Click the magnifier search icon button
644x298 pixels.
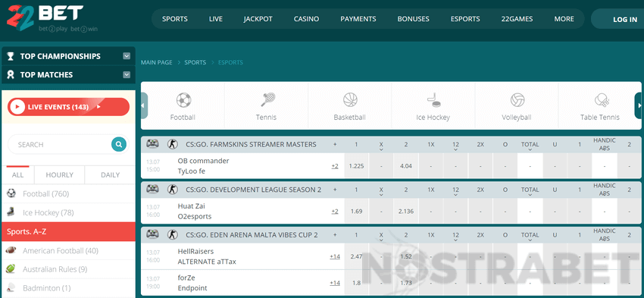click(119, 144)
